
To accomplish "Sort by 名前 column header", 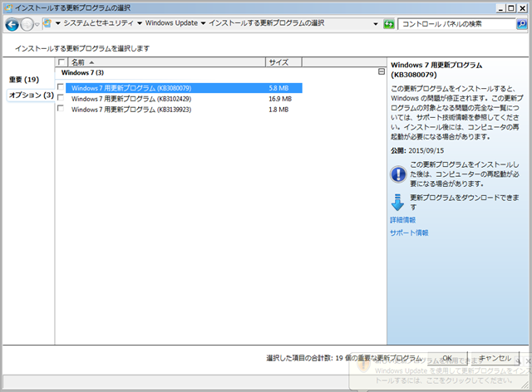I will point(167,62).
